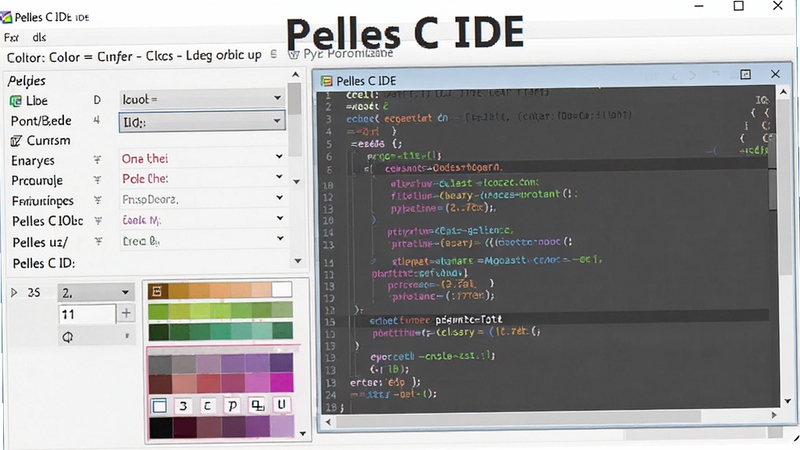800x450 pixels.
Task: Click the plus button next to the 11 field
Action: coord(126,313)
